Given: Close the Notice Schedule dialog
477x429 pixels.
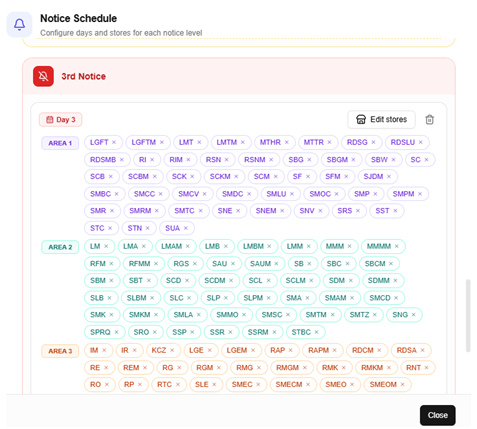Looking at the screenshot, I should pyautogui.click(x=437, y=415).
